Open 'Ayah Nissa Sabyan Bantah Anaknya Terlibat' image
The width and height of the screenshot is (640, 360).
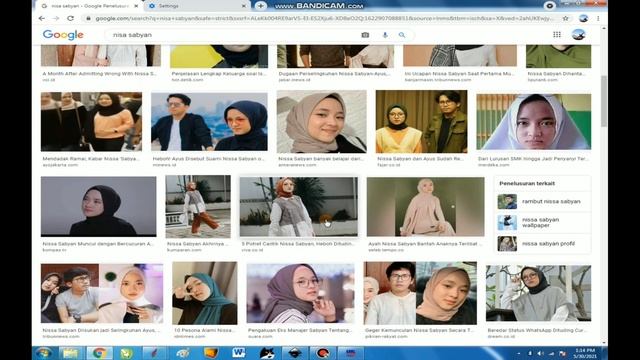tap(426, 207)
